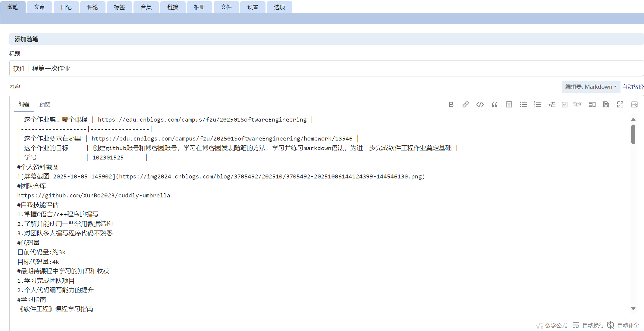Insert a hyperlink using the link icon
Image resolution: width=644 pixels, height=331 pixels.
tap(465, 104)
